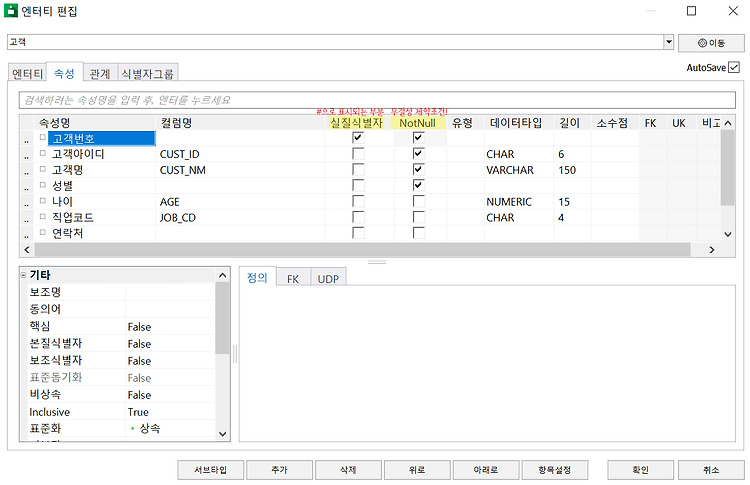Click the property panel vertical scrollbar thumb
Screen dimensions: 750x485
[222, 318]
